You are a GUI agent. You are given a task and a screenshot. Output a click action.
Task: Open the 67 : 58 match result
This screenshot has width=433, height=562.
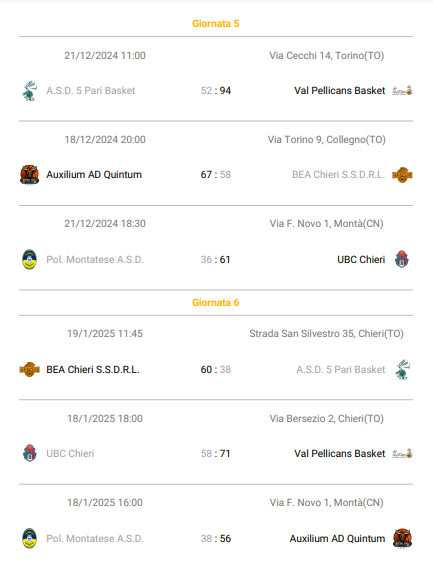pos(216,175)
